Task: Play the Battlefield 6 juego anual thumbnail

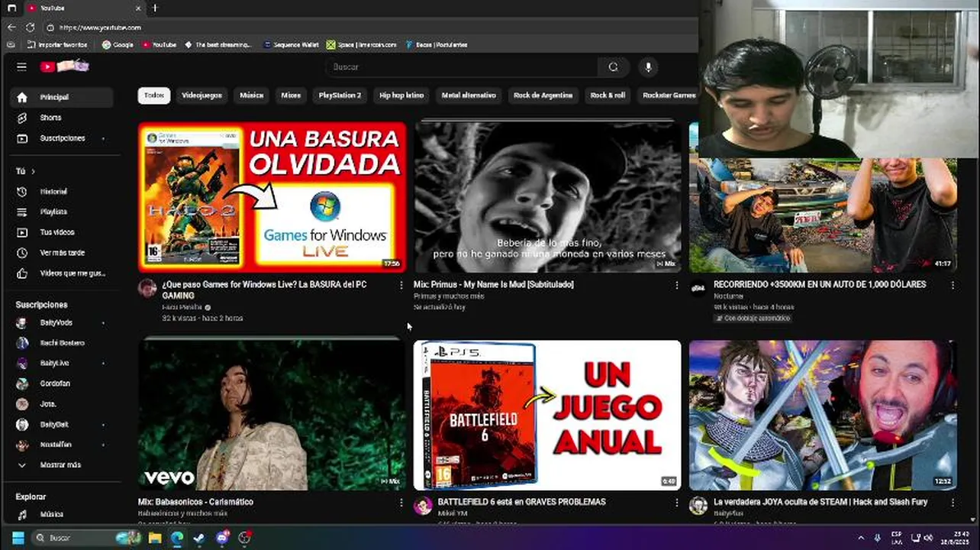Action: pos(547,416)
